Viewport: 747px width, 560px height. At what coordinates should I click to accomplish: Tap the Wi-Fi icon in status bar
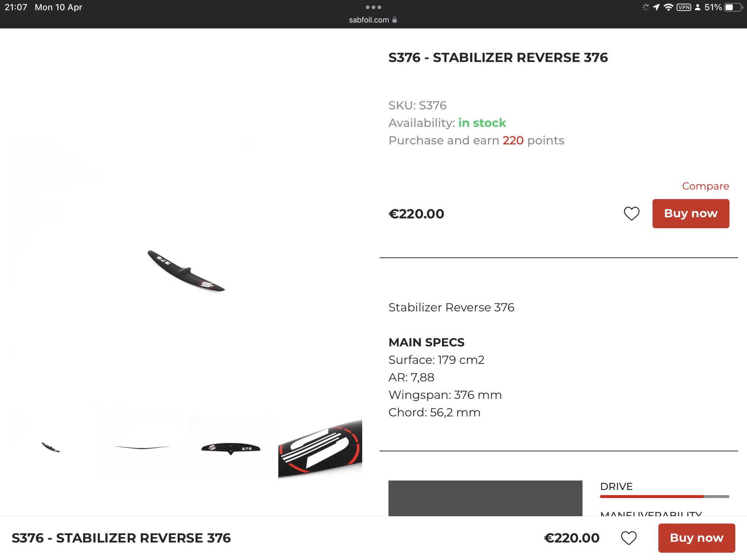tap(668, 7)
